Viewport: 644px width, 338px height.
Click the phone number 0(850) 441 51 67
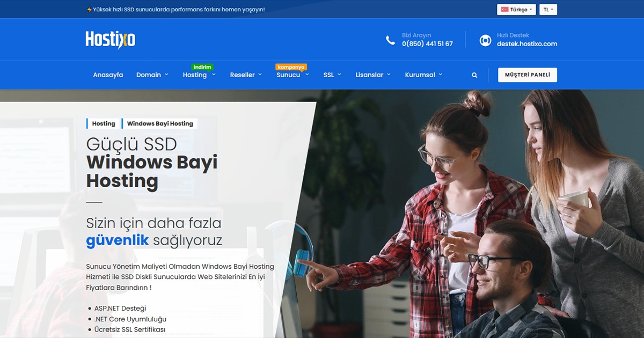428,43
